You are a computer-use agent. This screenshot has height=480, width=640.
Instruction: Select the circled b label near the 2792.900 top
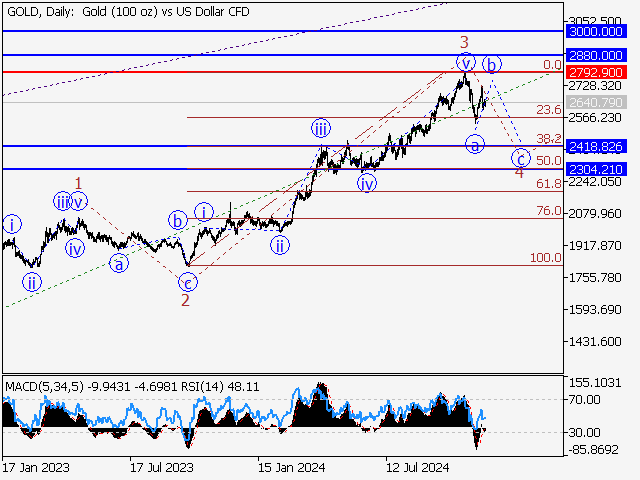492,65
